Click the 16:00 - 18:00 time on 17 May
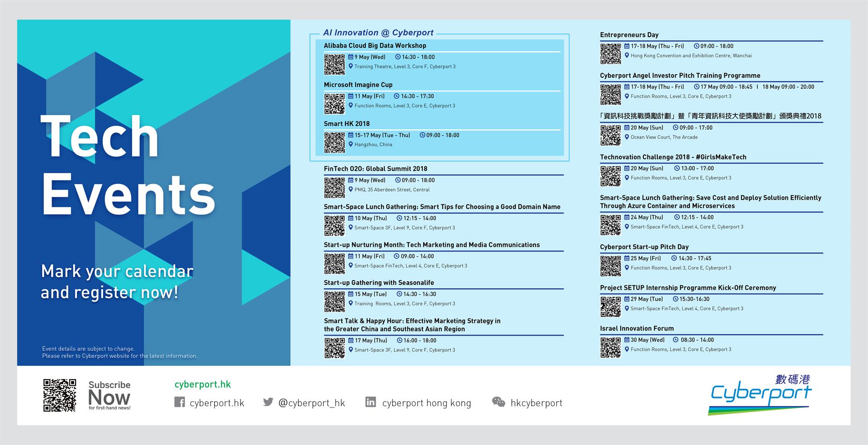This screenshot has width=868, height=445. click(x=420, y=341)
